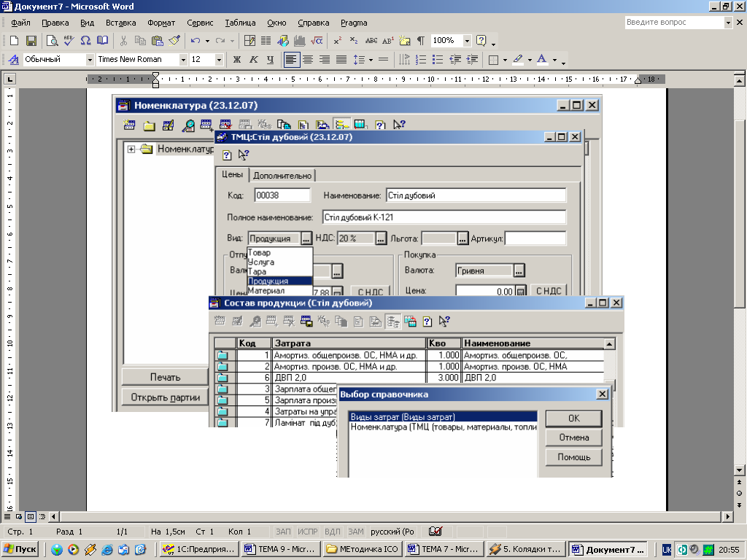Apply subscript formatting
747x560 pixels.
(x=354, y=41)
